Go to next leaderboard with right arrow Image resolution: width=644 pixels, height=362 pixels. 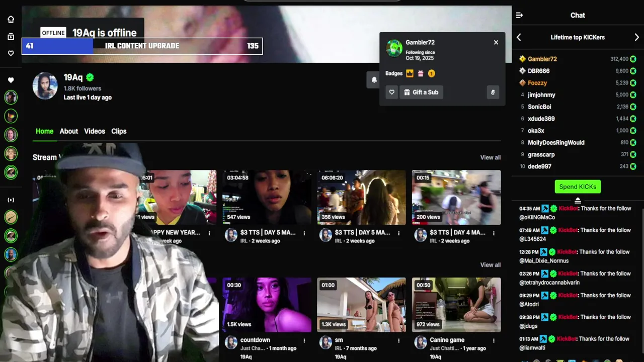(636, 37)
